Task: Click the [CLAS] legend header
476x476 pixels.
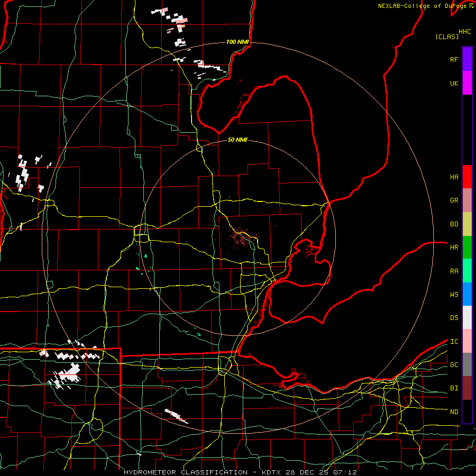Action: [x=447, y=36]
